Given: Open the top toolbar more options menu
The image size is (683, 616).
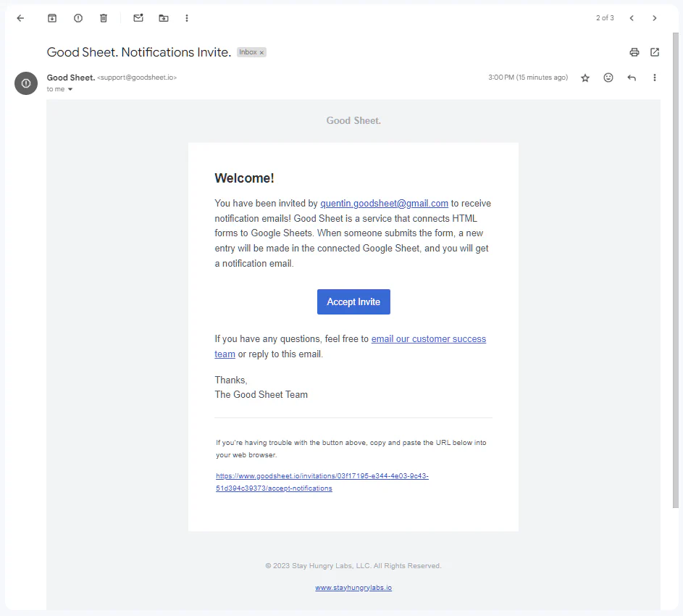Looking at the screenshot, I should 187,18.
